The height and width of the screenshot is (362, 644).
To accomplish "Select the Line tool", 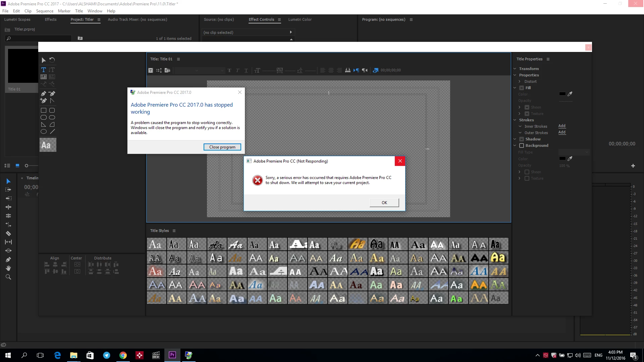I will coord(52,132).
